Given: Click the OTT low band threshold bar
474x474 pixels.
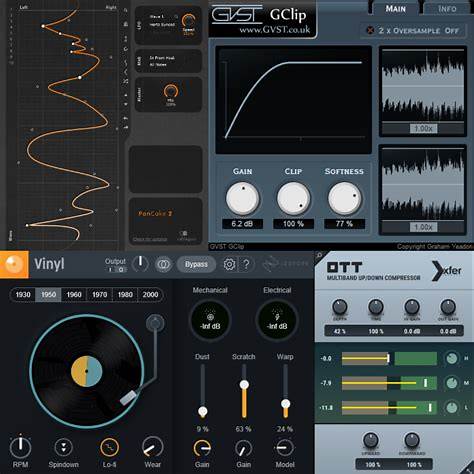Looking at the screenshot, I should [x=389, y=408].
